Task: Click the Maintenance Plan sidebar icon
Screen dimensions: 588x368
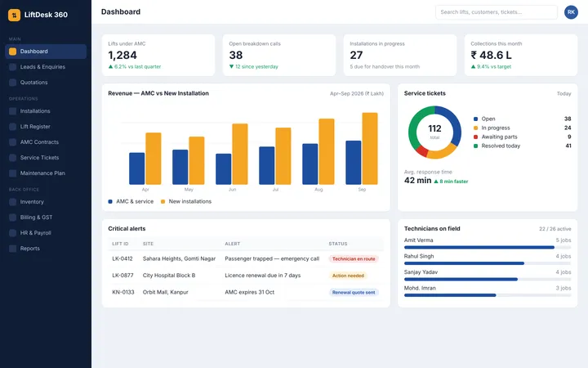Action: (12, 173)
